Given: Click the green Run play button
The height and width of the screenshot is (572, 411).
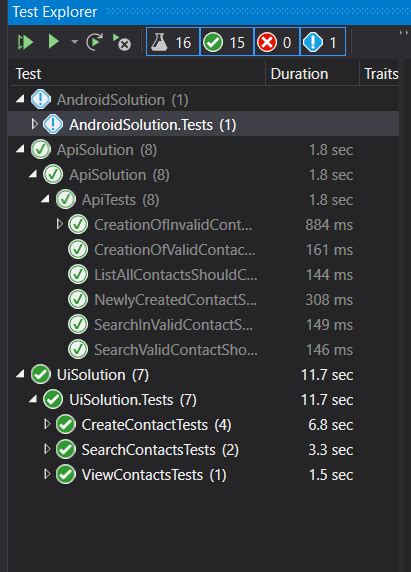Looking at the screenshot, I should pyautogui.click(x=54, y=42).
